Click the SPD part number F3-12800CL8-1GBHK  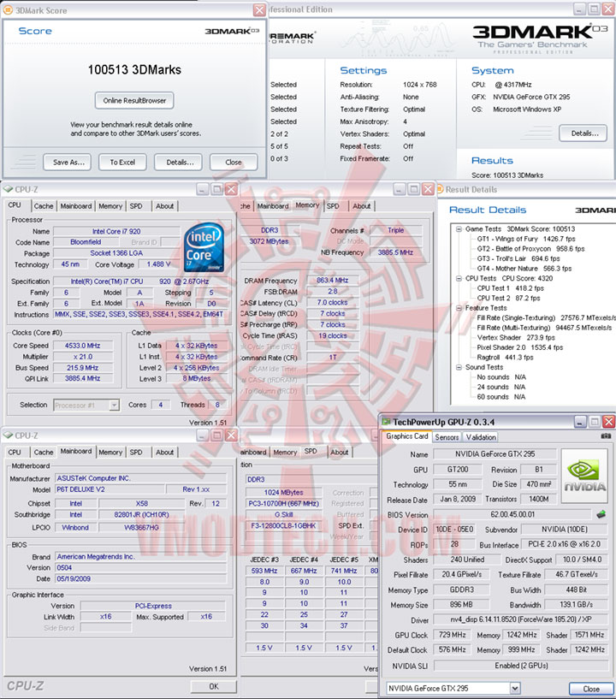tap(283, 525)
